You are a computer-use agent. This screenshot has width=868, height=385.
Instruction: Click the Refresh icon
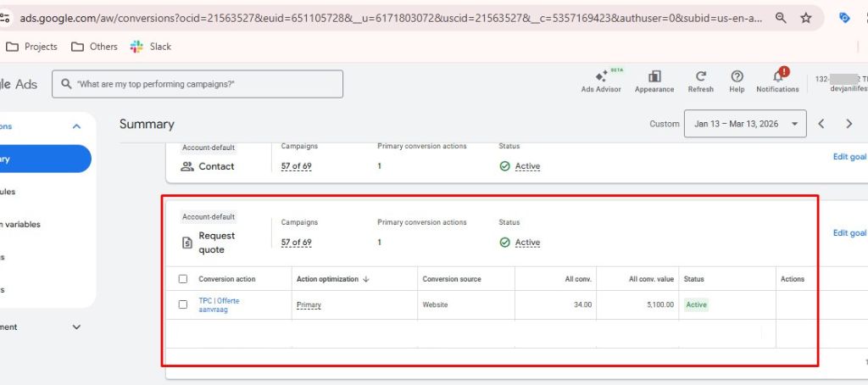click(x=700, y=77)
